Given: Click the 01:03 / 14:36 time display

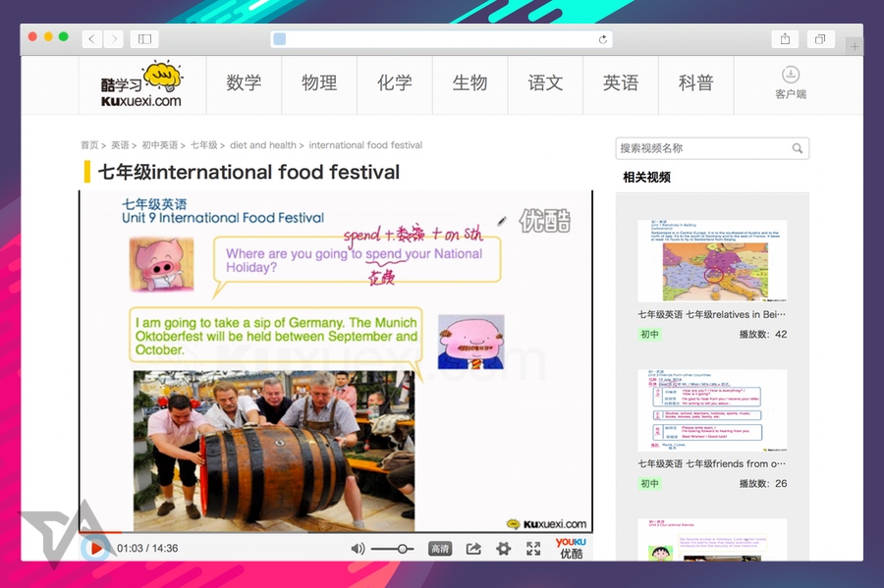Looking at the screenshot, I should (147, 549).
